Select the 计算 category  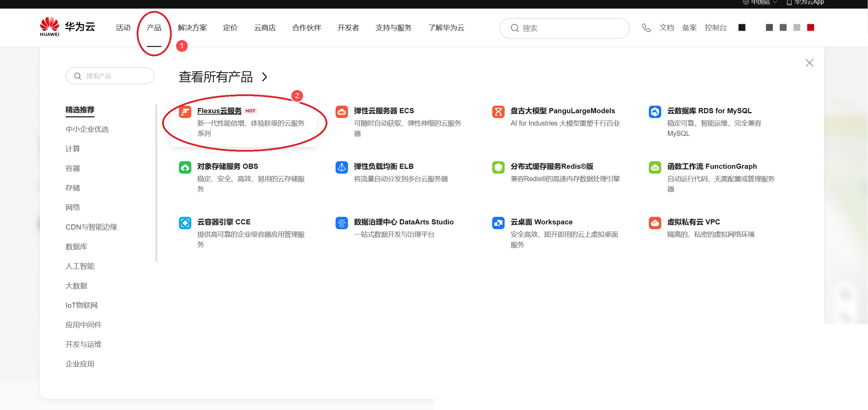pos(73,149)
